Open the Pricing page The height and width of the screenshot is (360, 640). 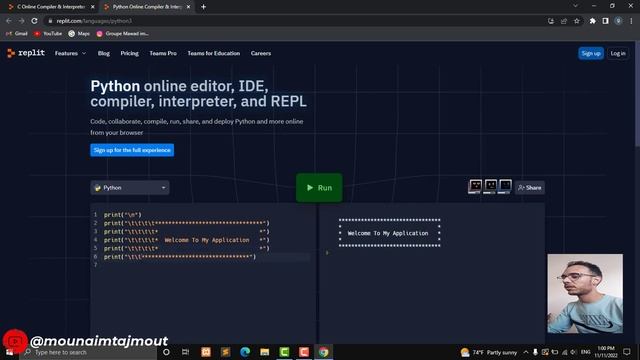tap(129, 53)
